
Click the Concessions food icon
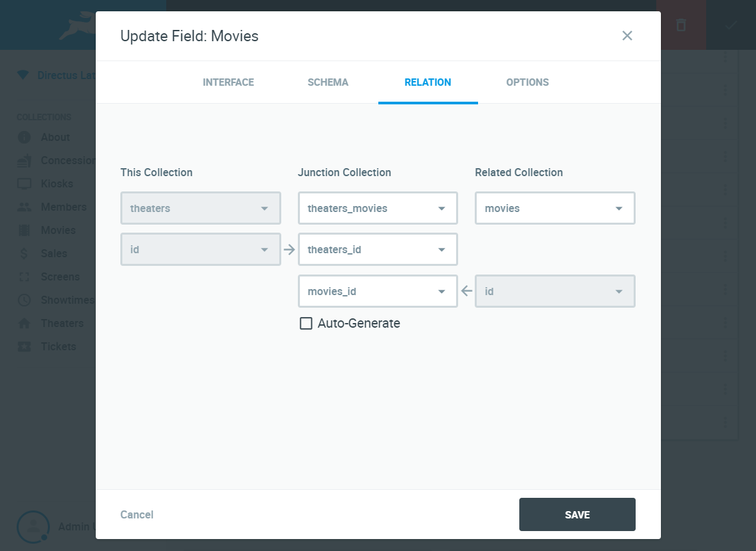click(x=24, y=161)
